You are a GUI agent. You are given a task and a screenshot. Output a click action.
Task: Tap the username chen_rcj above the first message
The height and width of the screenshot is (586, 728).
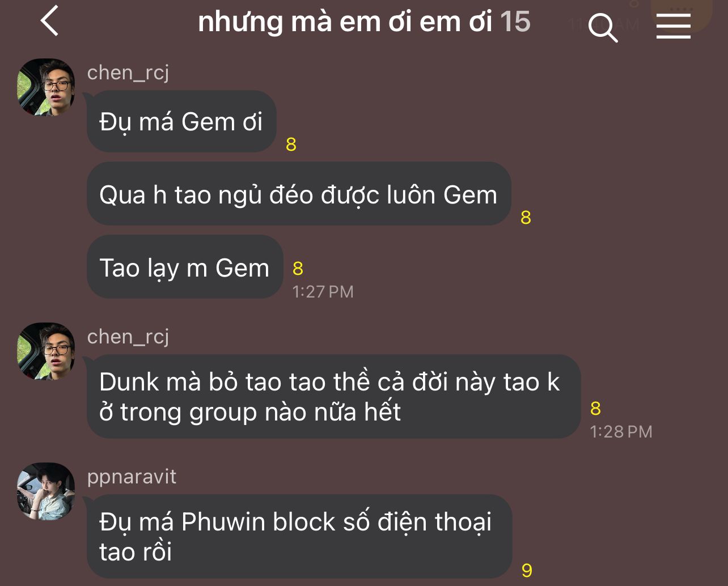128,73
